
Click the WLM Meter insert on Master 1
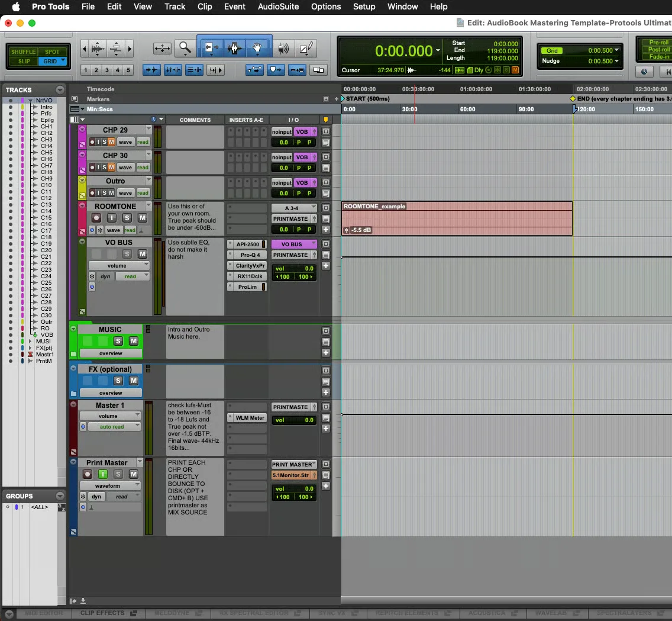coord(250,418)
